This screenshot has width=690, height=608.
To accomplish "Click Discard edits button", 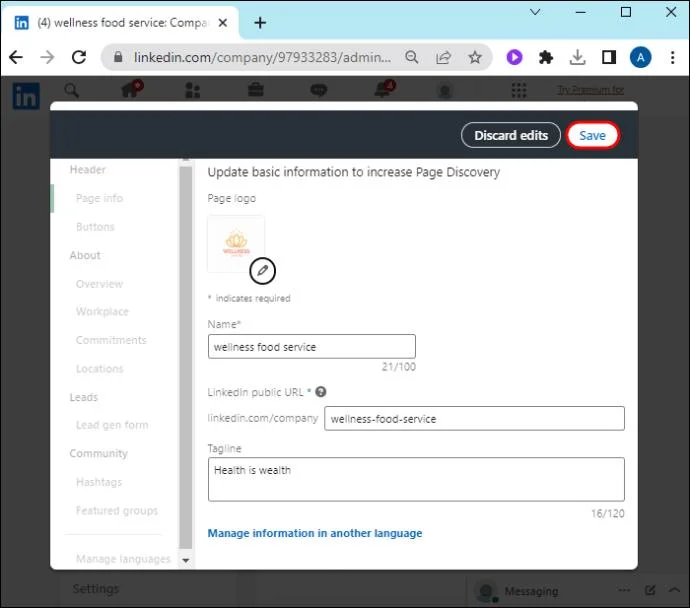I will click(511, 136).
